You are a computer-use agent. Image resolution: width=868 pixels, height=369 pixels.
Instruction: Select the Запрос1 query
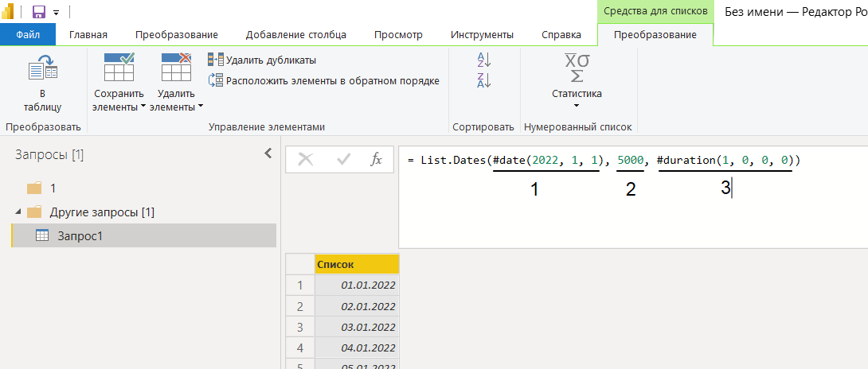143,235
